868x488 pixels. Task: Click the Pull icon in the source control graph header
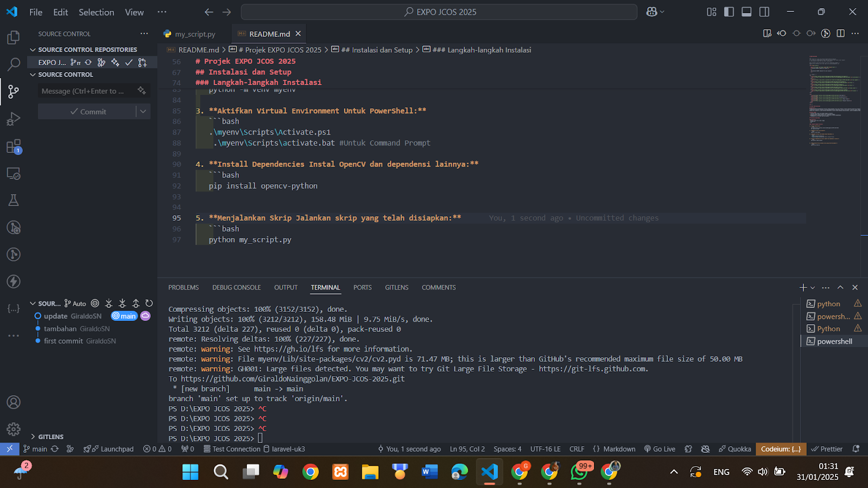[122, 303]
